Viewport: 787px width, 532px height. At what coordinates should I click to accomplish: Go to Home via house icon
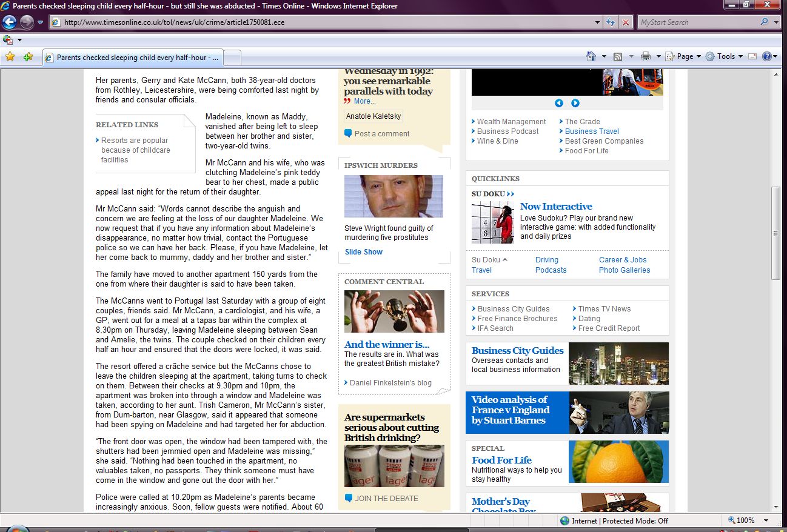[x=591, y=56]
